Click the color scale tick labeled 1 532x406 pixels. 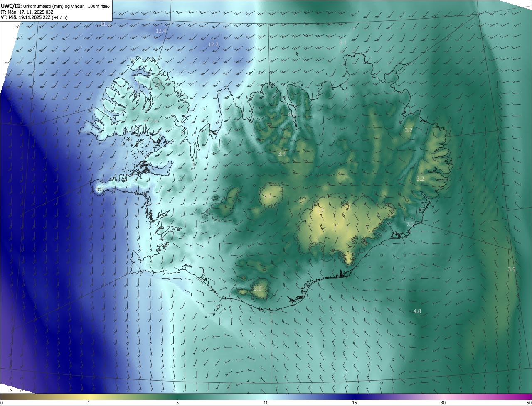tap(89, 403)
